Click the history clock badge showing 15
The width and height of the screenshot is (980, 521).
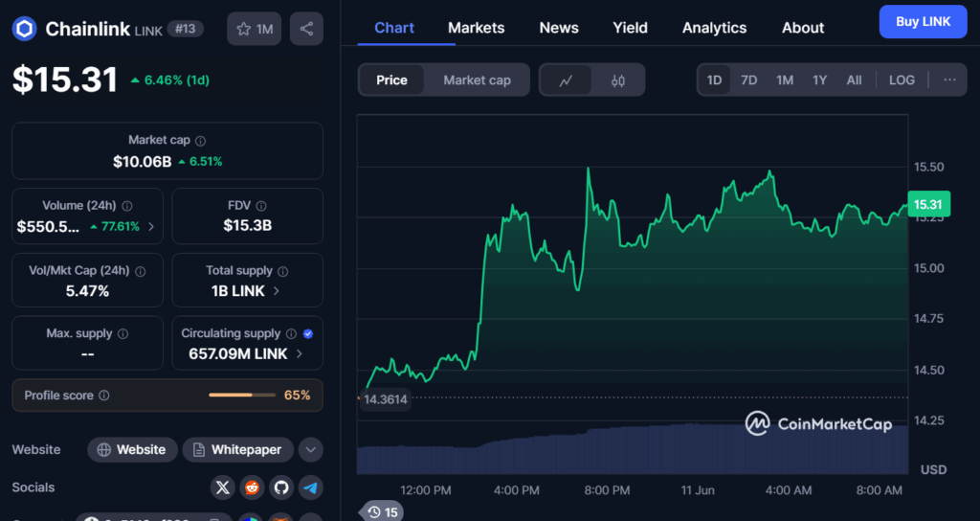[383, 512]
